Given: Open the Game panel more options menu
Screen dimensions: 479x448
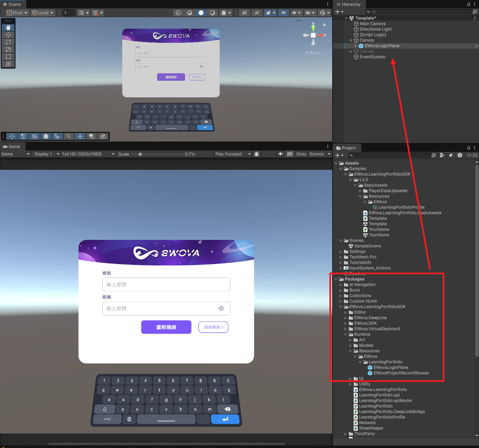Looking at the screenshot, I should (328, 146).
